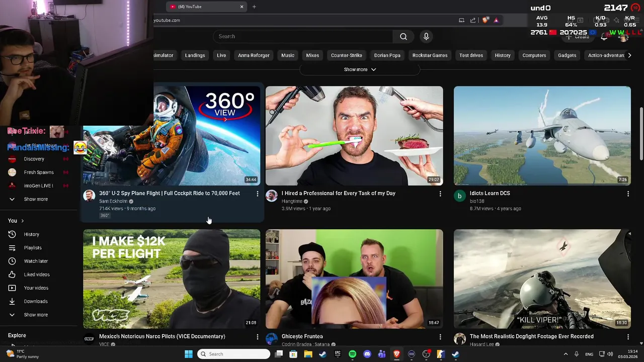Select the Music filter chip
The width and height of the screenshot is (644, 362).
click(288, 55)
